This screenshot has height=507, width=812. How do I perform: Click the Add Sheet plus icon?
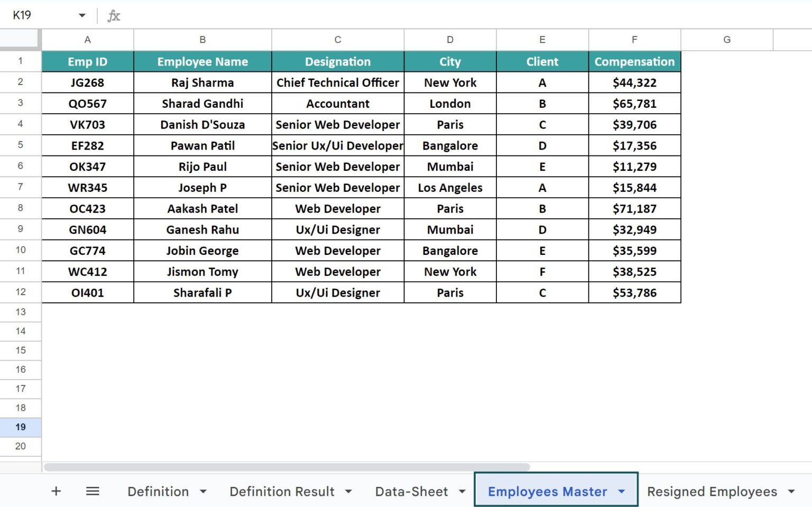(56, 491)
